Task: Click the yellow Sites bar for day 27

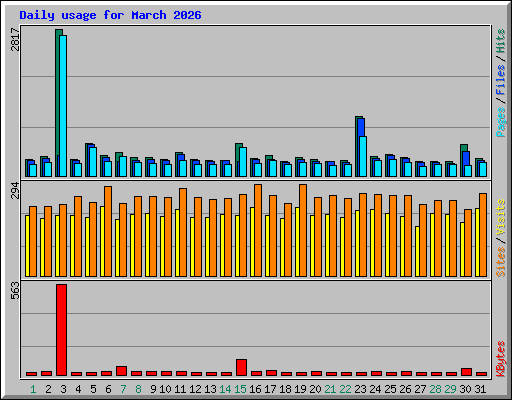Action: [x=417, y=251]
